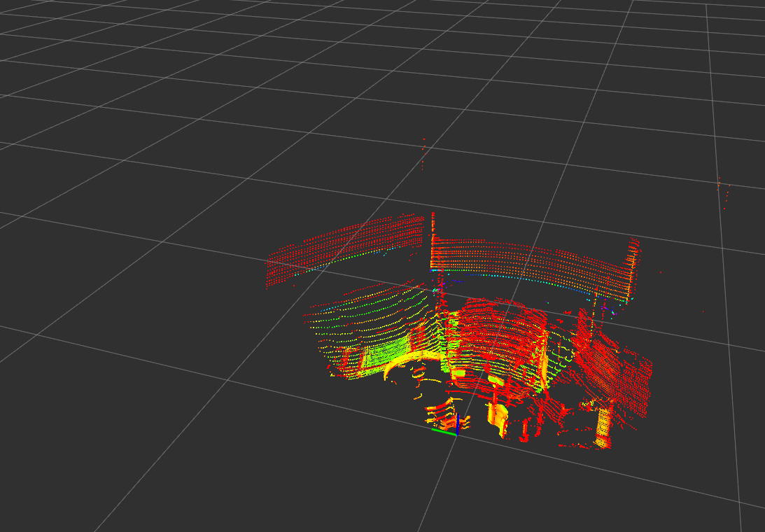Select the coordinate axes marker at the origin
Image resolution: width=765 pixels, height=532 pixels.
point(445,426)
